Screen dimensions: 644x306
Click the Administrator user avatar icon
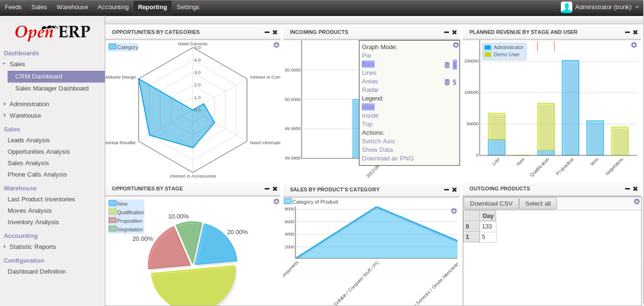pyautogui.click(x=566, y=7)
